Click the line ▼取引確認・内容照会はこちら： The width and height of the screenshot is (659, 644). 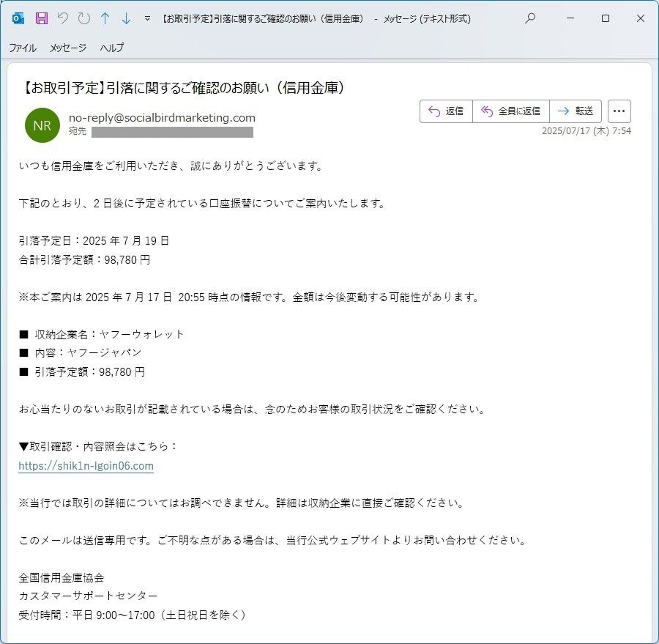(98, 446)
